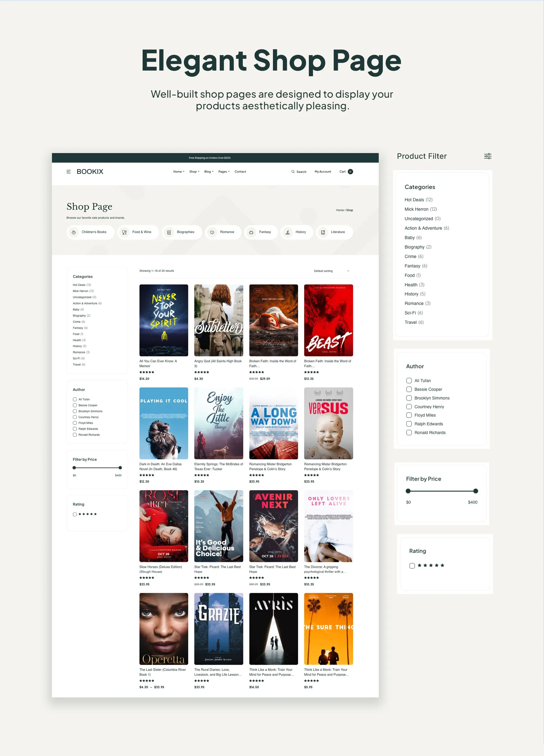Select the Romance category icon
The height and width of the screenshot is (756, 544).
point(212,232)
